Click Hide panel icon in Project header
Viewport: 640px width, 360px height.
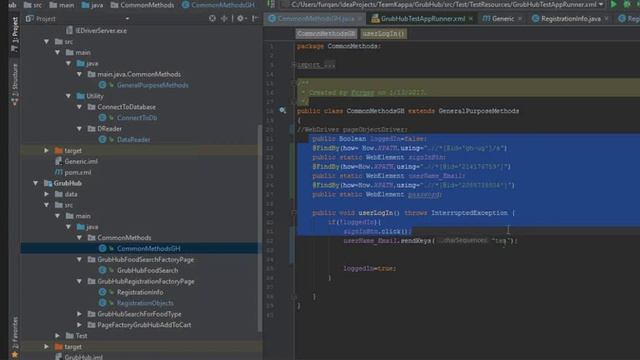point(255,18)
